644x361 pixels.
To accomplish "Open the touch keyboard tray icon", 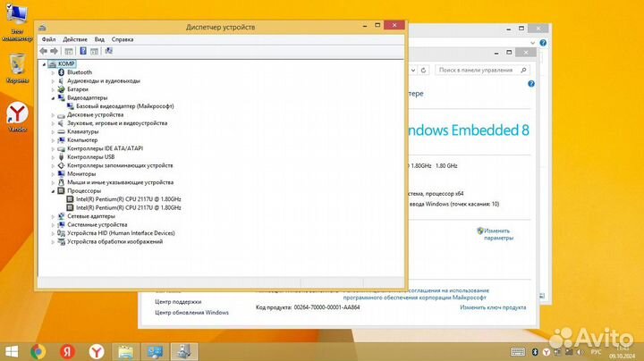I will coord(518,351).
